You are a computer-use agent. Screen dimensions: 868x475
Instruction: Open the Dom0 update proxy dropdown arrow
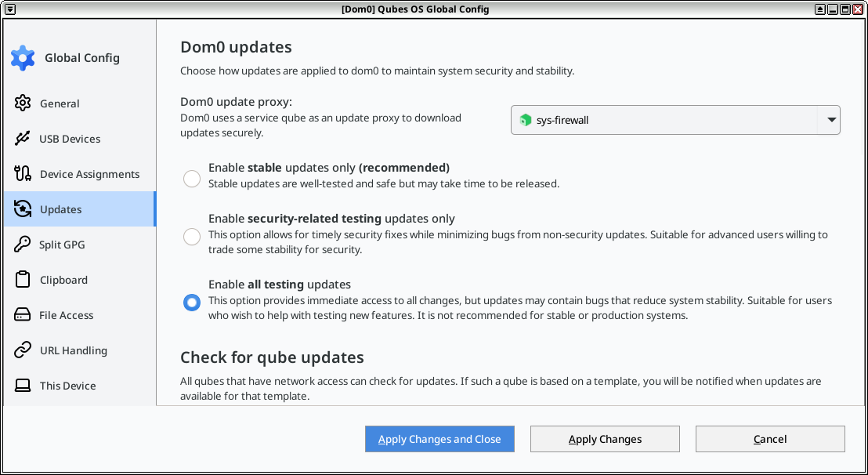click(831, 120)
